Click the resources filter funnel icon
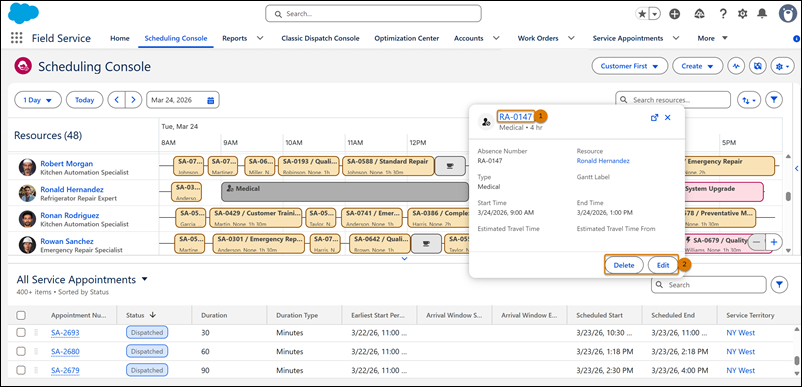Image resolution: width=802 pixels, height=387 pixels. click(x=774, y=100)
